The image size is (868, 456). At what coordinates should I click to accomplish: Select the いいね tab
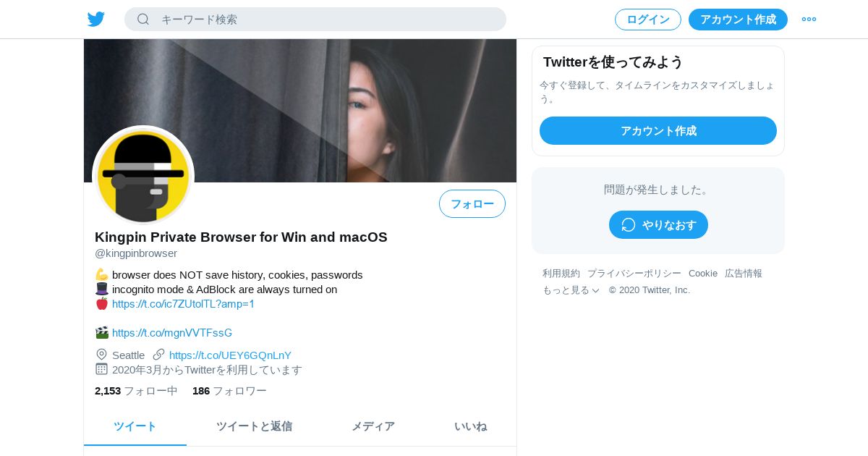pyautogui.click(x=470, y=426)
